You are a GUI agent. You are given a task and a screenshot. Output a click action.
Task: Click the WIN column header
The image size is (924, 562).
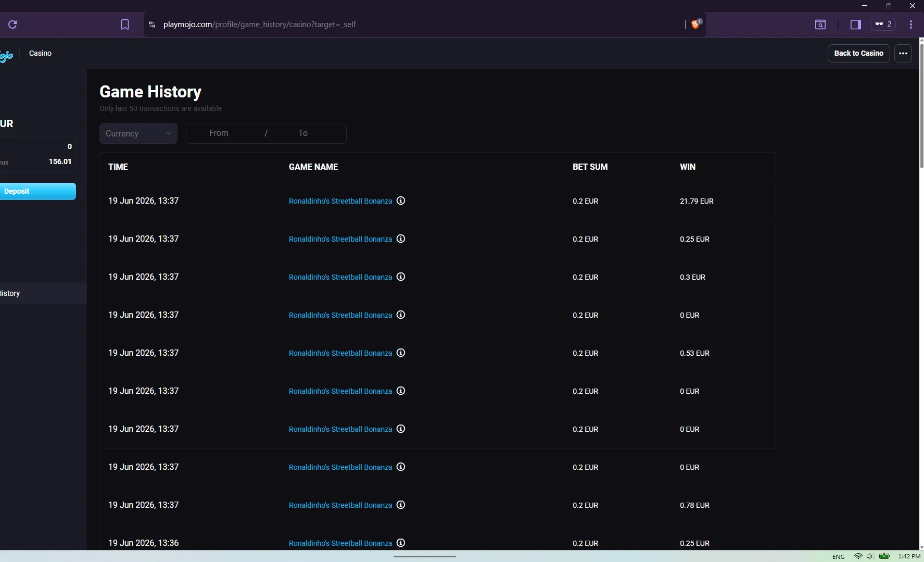click(688, 167)
